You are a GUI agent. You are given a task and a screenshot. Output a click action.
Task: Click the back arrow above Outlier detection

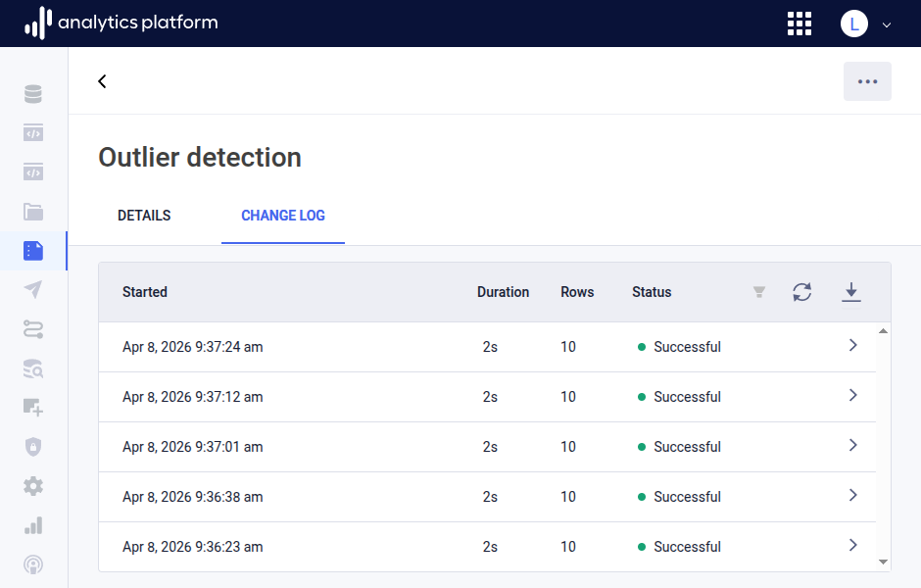click(102, 81)
